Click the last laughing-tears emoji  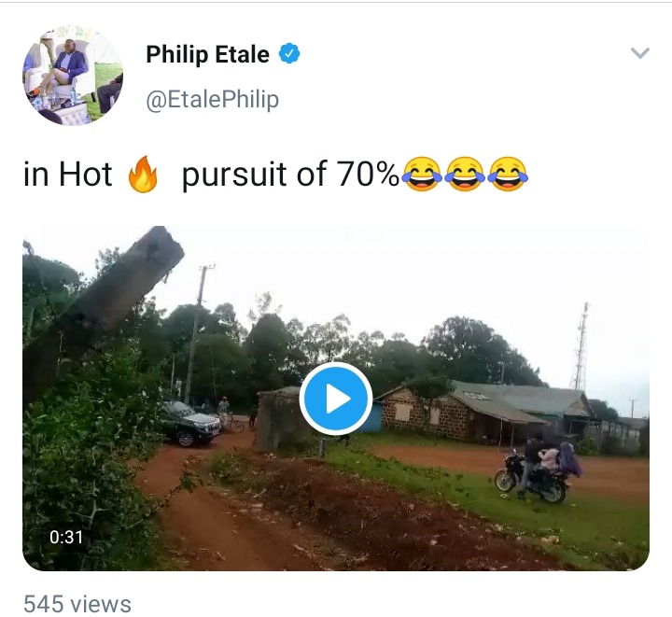pyautogui.click(x=508, y=174)
